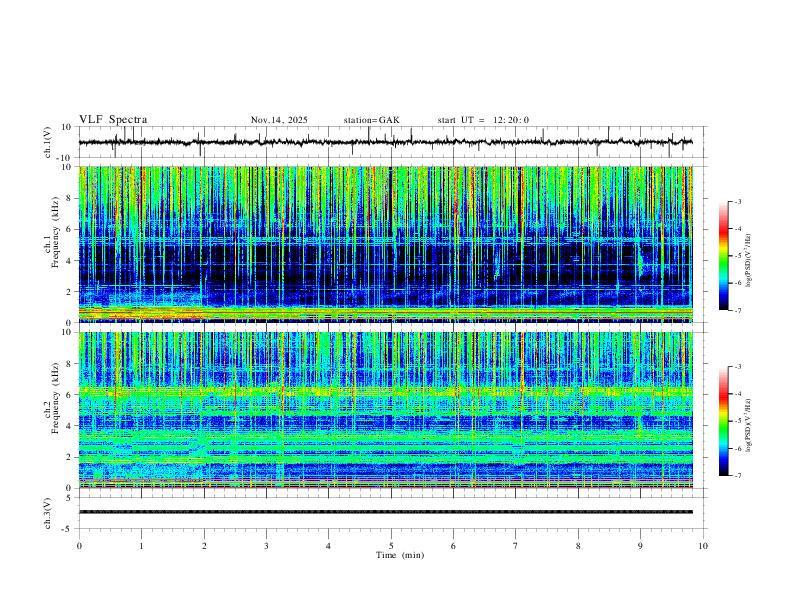Click the "-7" label on ch.2 color bar
Image resolution: width=792 pixels, height=612 pixels.
click(x=737, y=476)
